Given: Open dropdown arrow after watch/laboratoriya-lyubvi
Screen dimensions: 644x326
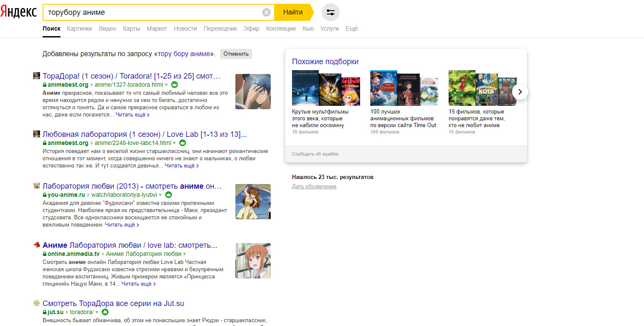Looking at the screenshot, I should [x=160, y=195].
